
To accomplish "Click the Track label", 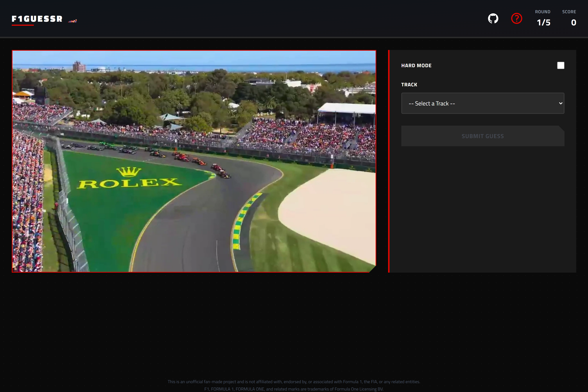I will click(x=409, y=84).
